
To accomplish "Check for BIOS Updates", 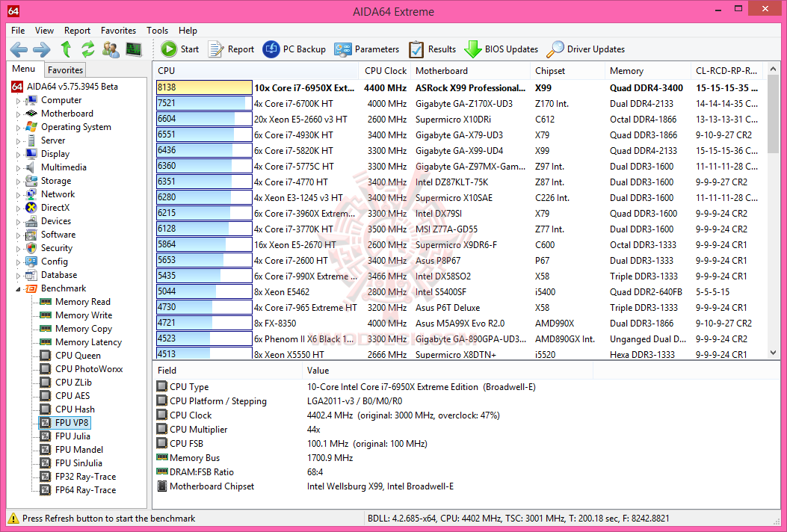I will [x=501, y=49].
